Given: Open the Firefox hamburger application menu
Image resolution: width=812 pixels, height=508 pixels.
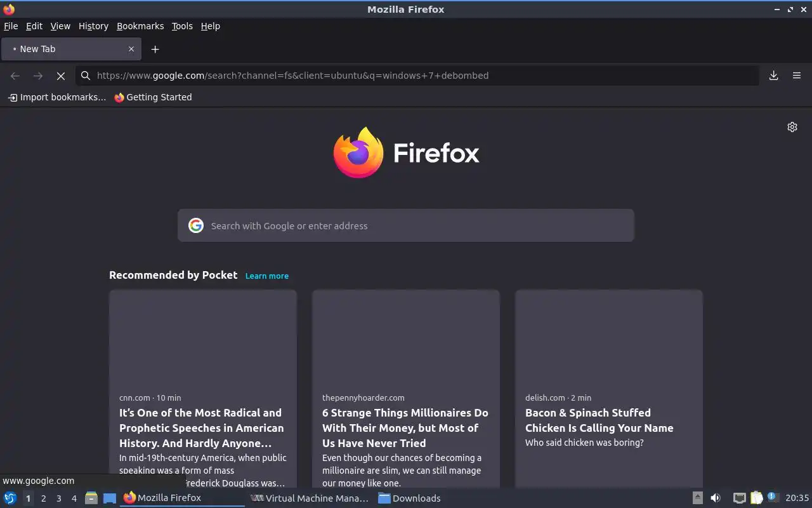Looking at the screenshot, I should 797,76.
